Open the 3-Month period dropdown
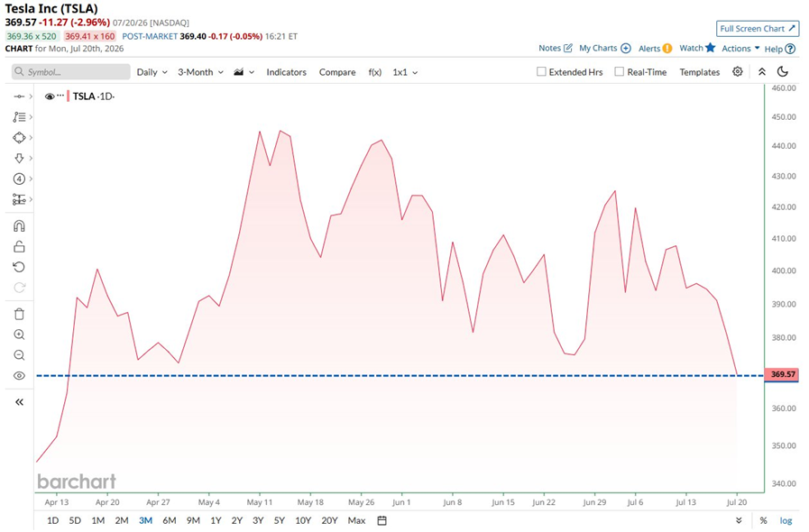This screenshot has height=532, width=809. pos(201,72)
